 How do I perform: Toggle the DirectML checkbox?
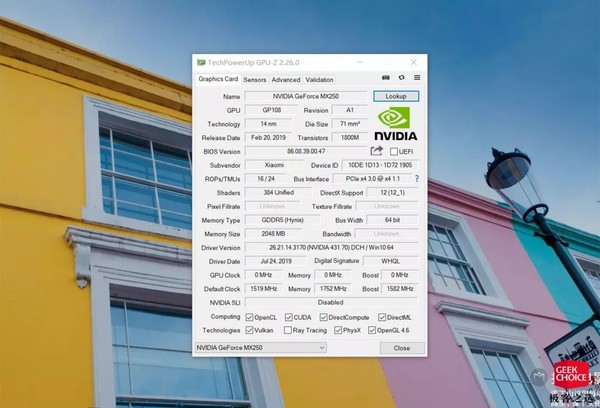382,317
